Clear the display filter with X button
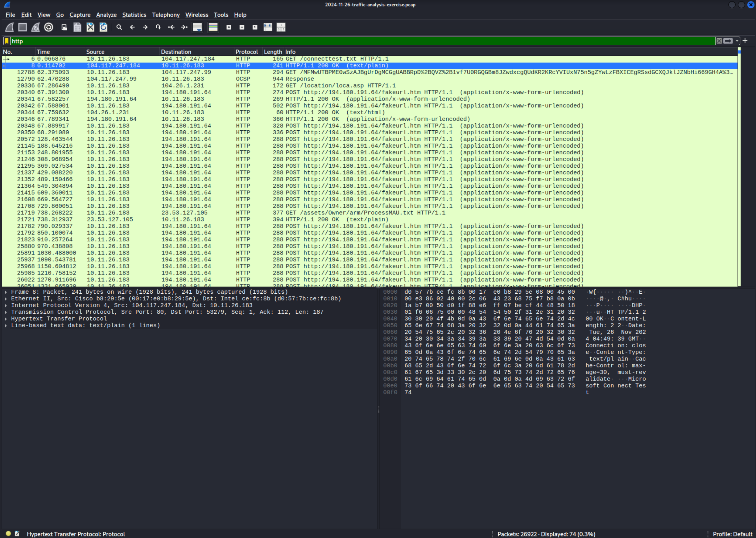The image size is (756, 538). (719, 41)
